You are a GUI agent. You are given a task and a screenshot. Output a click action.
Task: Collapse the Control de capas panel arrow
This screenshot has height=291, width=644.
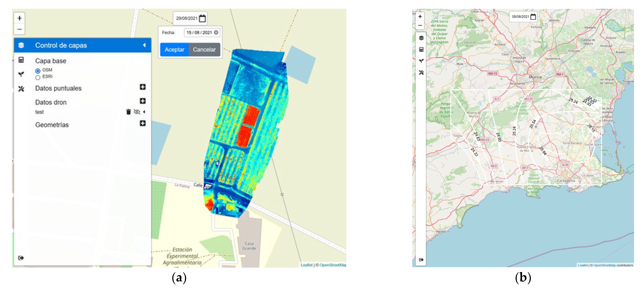(144, 45)
